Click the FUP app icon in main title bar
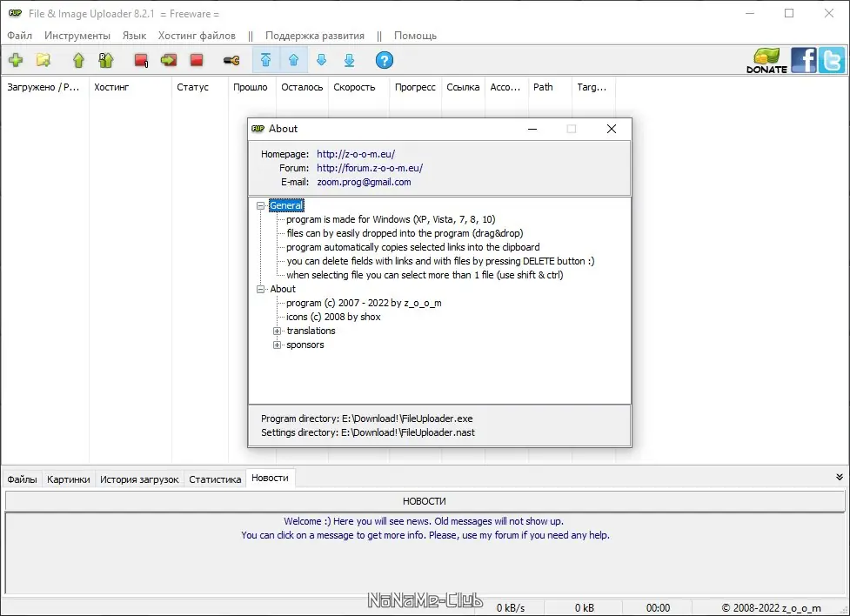Screen dimensions: 850x616 (15, 13)
